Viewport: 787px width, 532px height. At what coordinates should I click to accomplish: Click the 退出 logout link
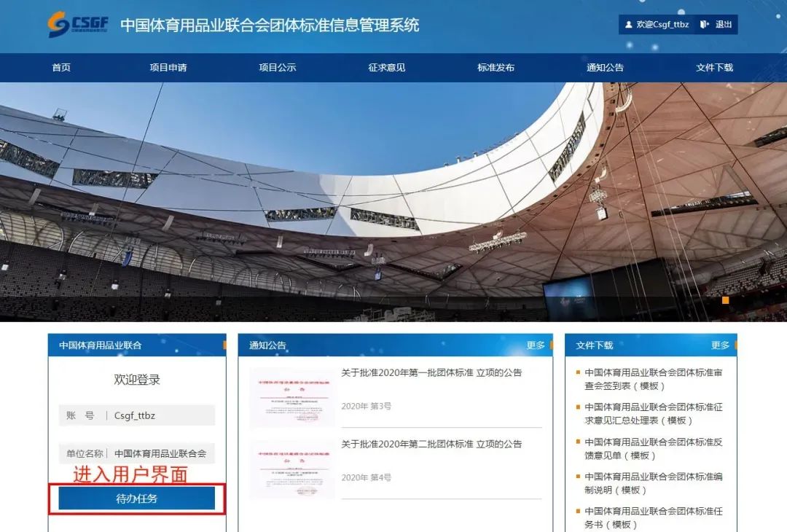[724, 24]
